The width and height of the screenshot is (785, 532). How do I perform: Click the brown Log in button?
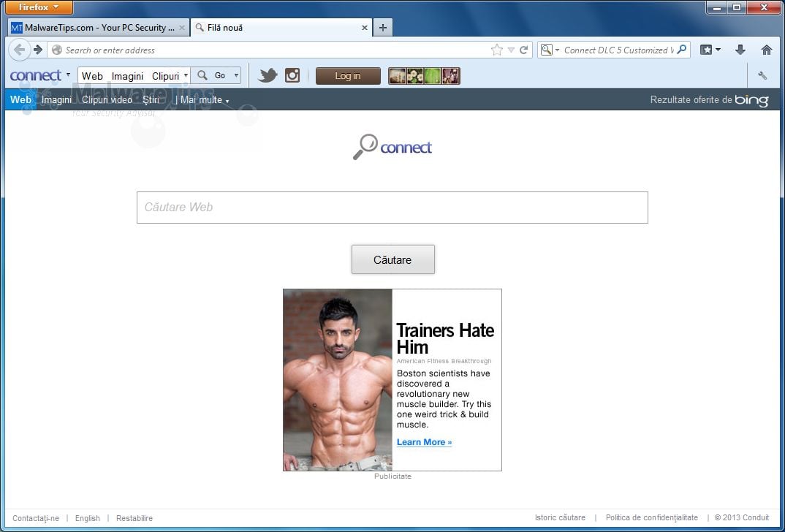348,76
